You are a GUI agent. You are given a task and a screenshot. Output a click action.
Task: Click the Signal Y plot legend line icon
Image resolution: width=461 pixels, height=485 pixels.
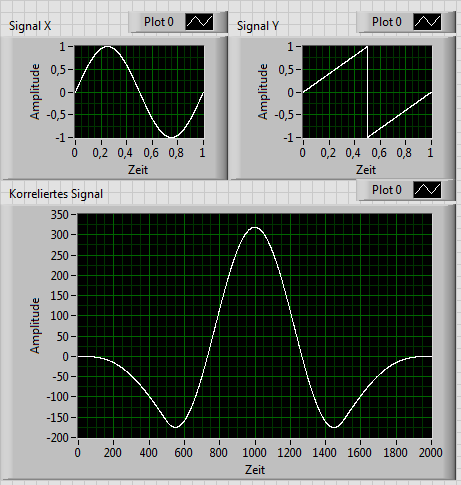click(427, 22)
